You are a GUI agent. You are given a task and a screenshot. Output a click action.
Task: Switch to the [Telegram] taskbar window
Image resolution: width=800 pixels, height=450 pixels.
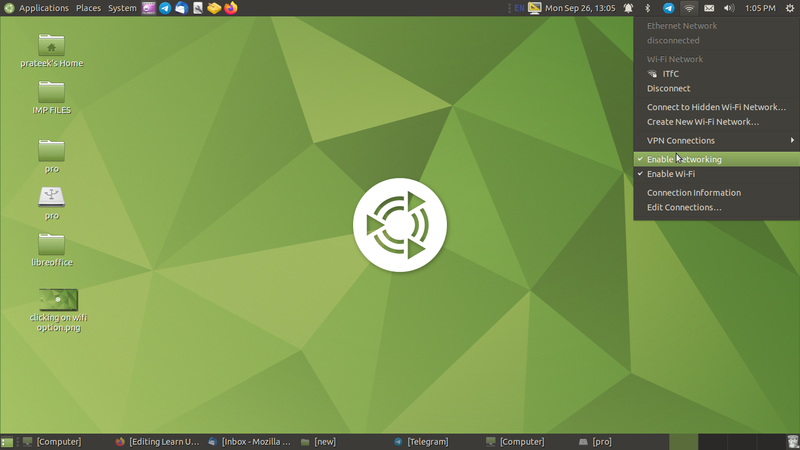click(x=421, y=442)
